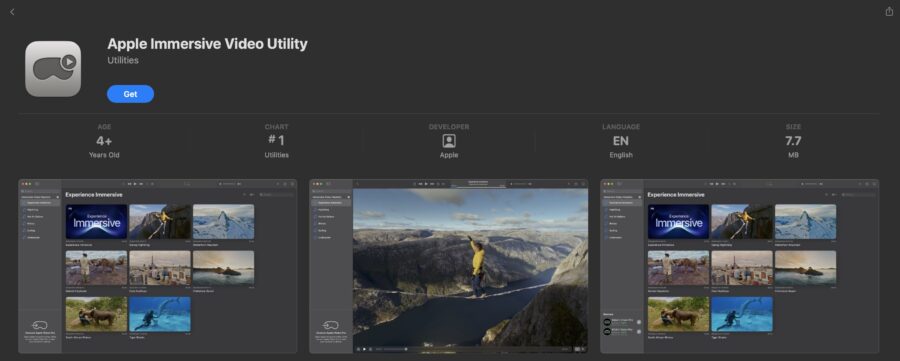
Task: Click the SIZE label
Action: [x=793, y=127]
